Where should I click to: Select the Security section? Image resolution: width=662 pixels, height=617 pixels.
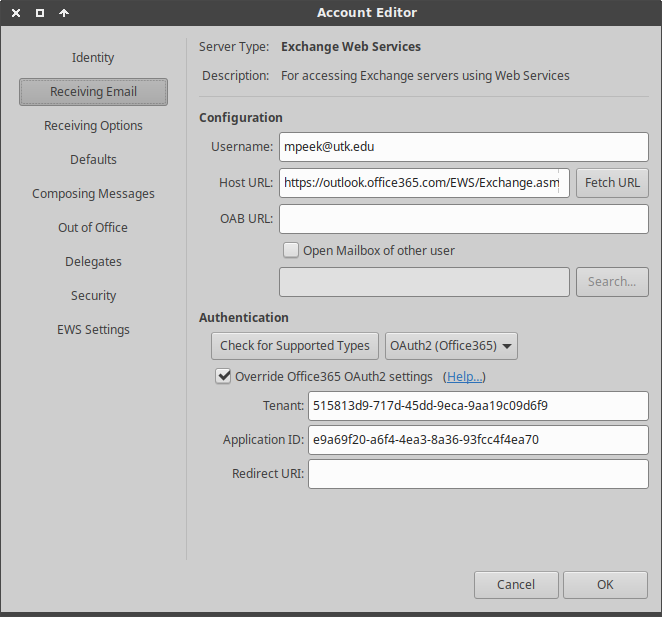93,296
